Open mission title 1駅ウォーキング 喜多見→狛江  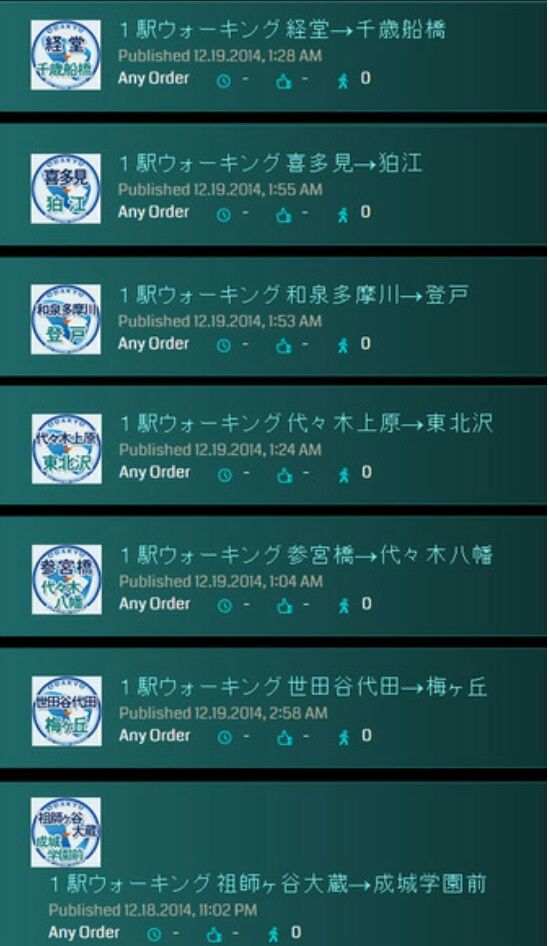270,163
